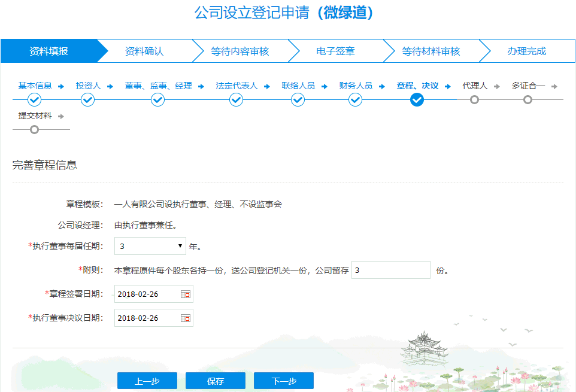576x392 pixels.
Task: Click the 公司留存 copies input field
Action: point(390,270)
